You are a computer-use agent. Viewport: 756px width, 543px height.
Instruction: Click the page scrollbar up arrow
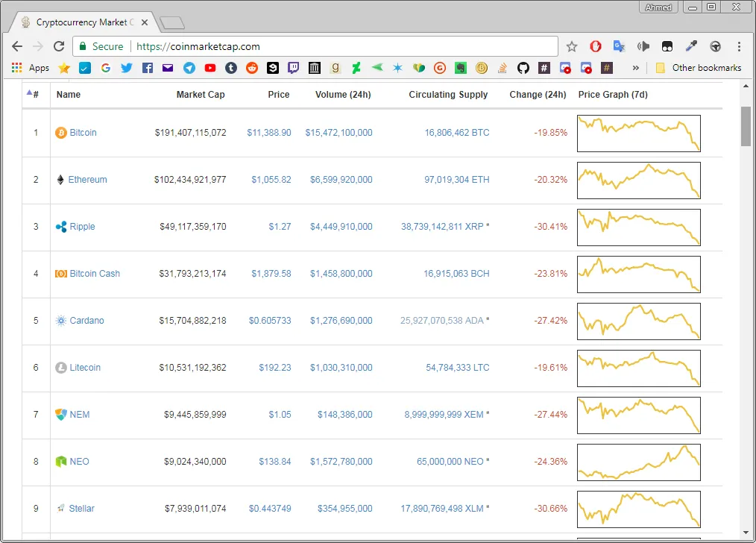tap(746, 87)
